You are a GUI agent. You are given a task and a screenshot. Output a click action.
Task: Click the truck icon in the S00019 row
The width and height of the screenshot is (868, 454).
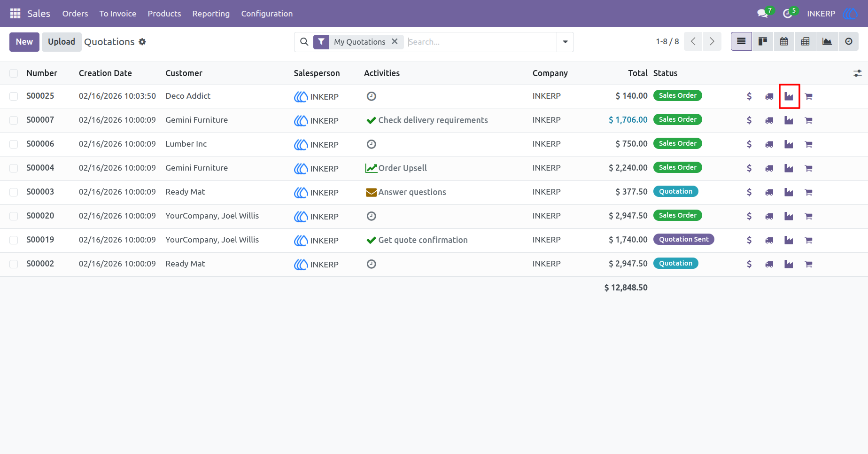pos(769,240)
